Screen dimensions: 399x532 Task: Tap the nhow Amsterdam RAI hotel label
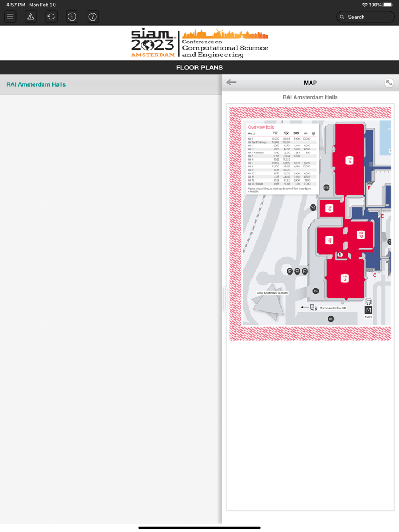272,293
